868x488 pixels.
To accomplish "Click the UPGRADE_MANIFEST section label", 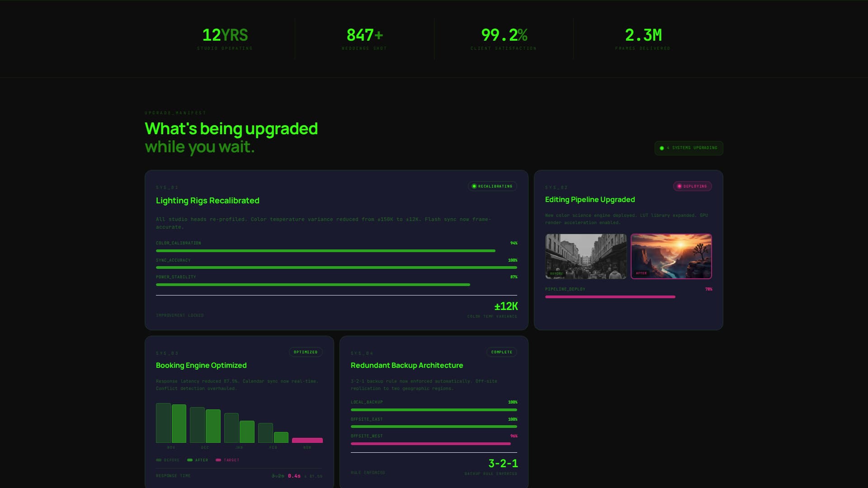I will (175, 113).
